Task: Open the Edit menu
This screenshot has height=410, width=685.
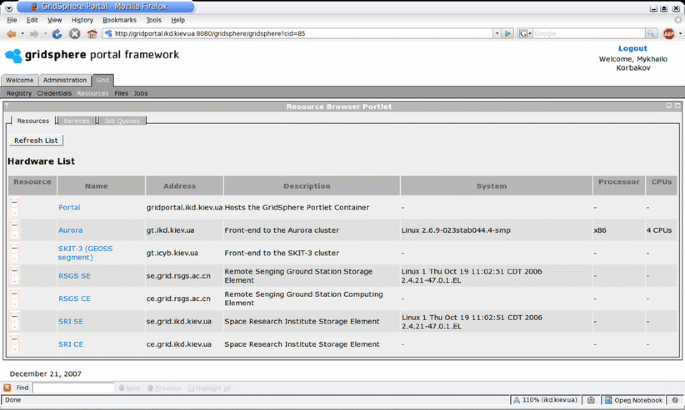Action: (x=32, y=20)
